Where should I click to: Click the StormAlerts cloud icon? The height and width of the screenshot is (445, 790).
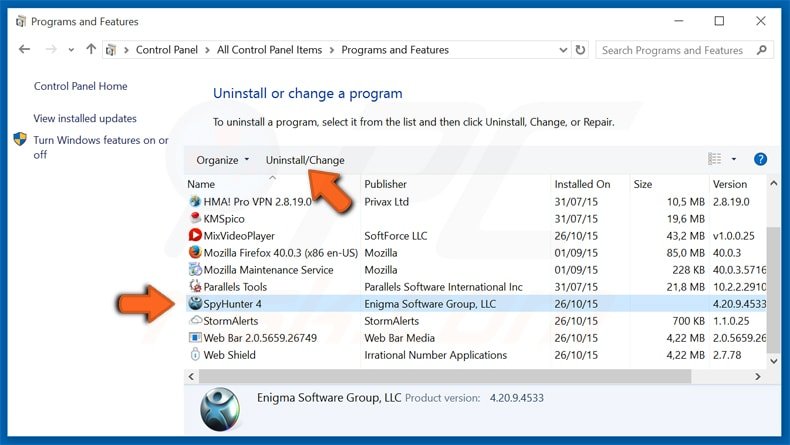[195, 321]
